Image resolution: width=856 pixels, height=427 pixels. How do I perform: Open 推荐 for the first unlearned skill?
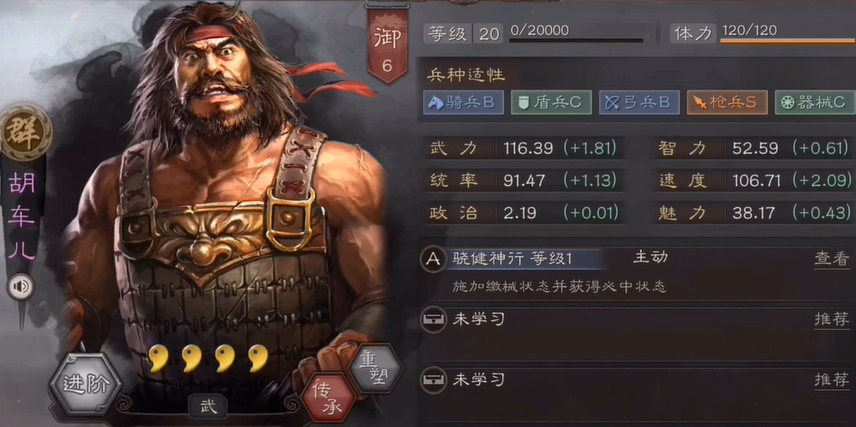click(x=831, y=320)
